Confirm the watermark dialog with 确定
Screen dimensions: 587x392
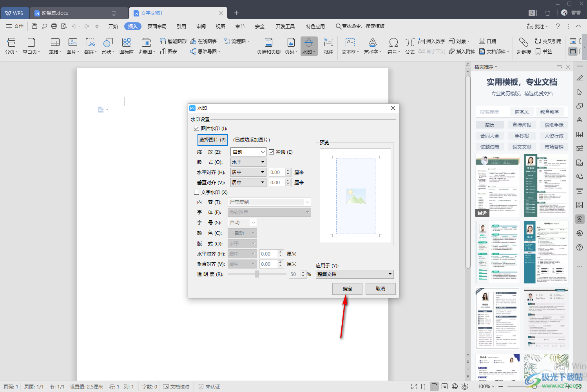pos(347,289)
